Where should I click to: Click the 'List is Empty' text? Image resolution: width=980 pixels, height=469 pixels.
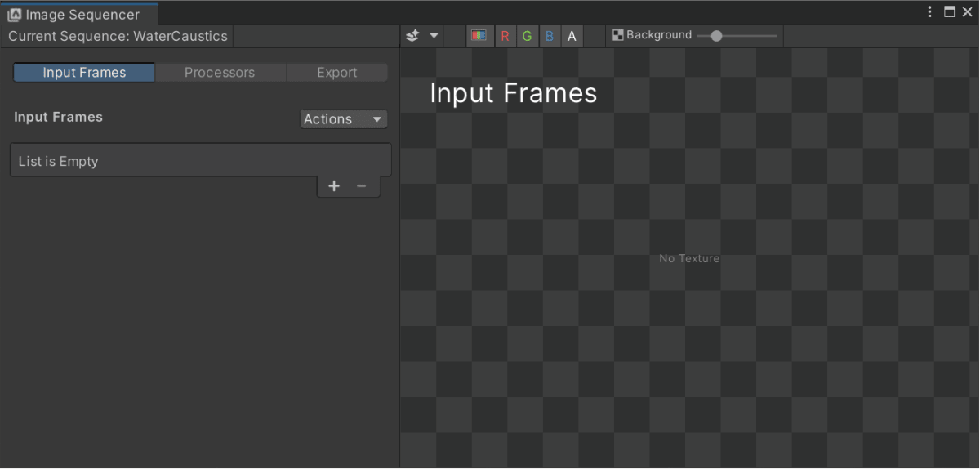(x=58, y=162)
